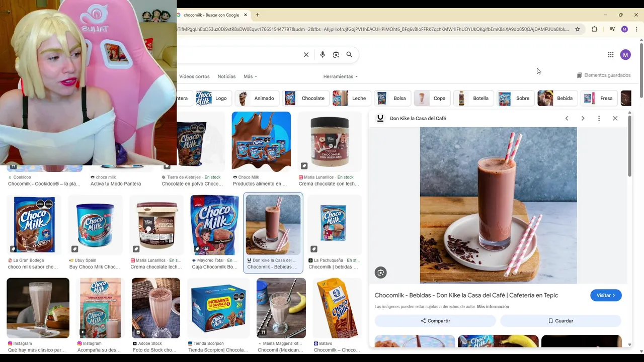
Task: Open Chrome profile avatar in toolbar
Action: point(624,29)
